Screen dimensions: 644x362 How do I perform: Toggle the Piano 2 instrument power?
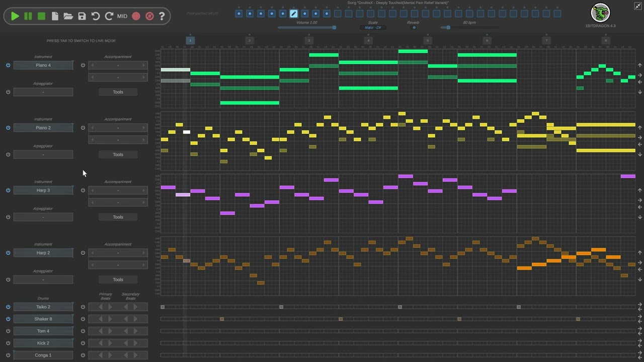coord(8,128)
